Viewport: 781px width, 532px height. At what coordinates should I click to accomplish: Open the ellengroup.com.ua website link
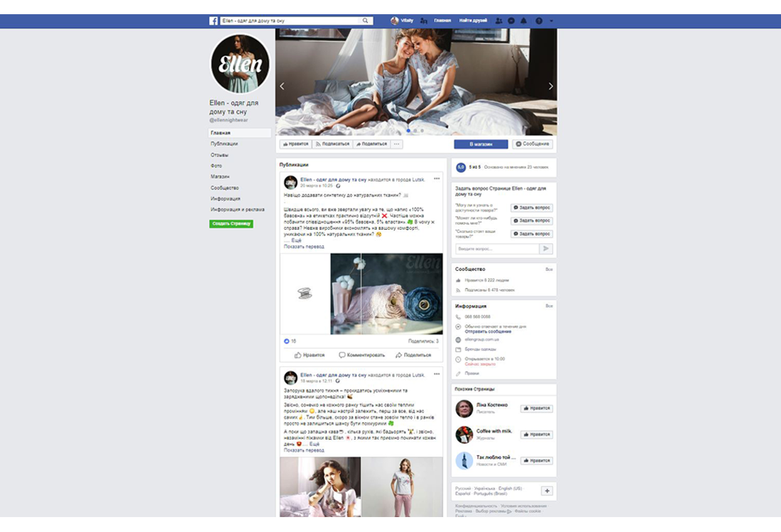coord(481,340)
